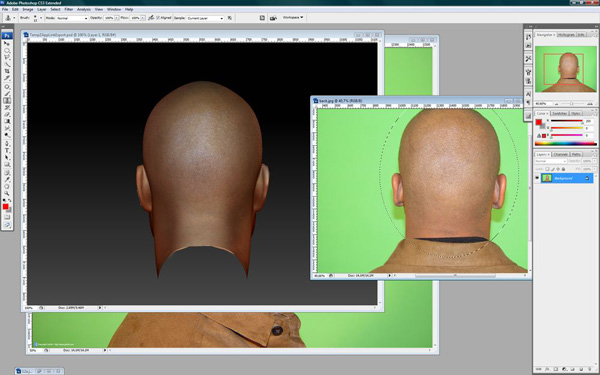Switch to the Styles tab
600x375 pixels.
tap(575, 113)
